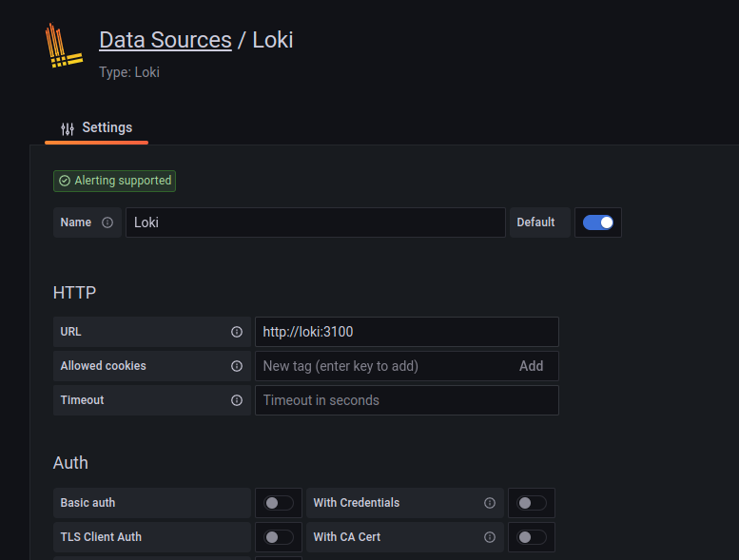Click the URL field with http://loki:3100
The height and width of the screenshot is (560, 739).
point(407,332)
